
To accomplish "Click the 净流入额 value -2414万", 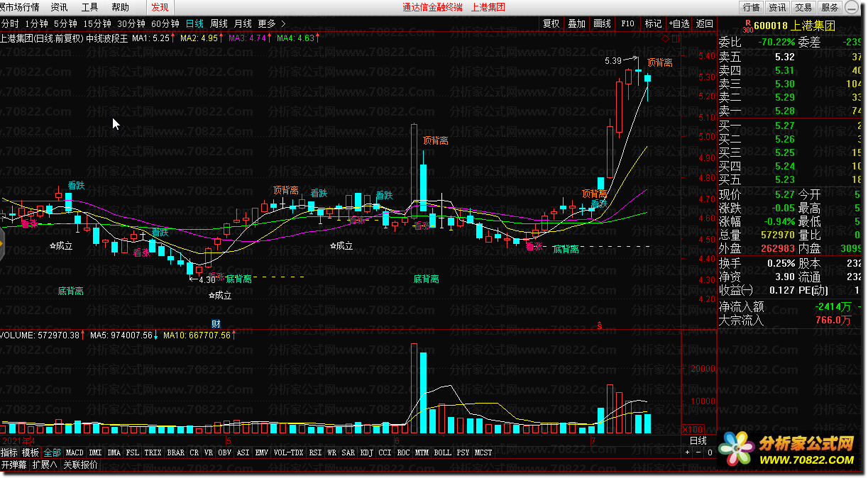I will coord(833,307).
